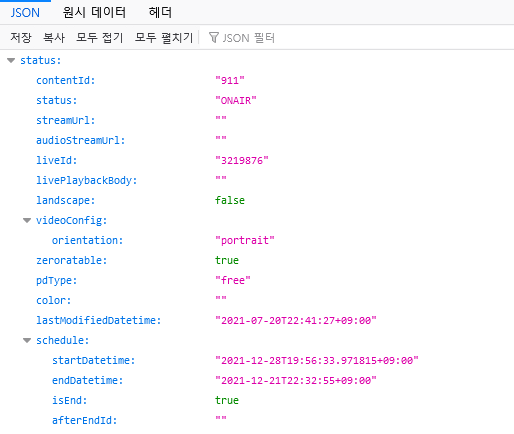Select the afterEndId key
514x434 pixels.
pos(84,420)
